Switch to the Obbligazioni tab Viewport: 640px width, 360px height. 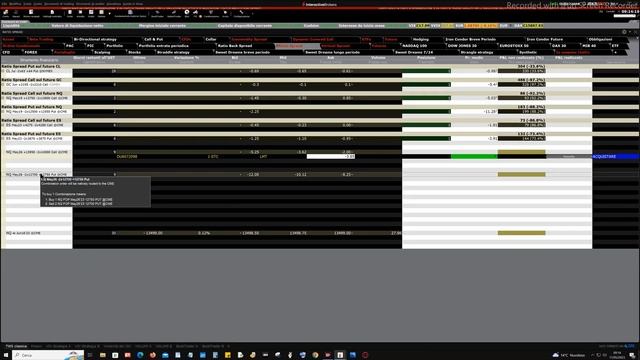pyautogui.click(x=600, y=40)
